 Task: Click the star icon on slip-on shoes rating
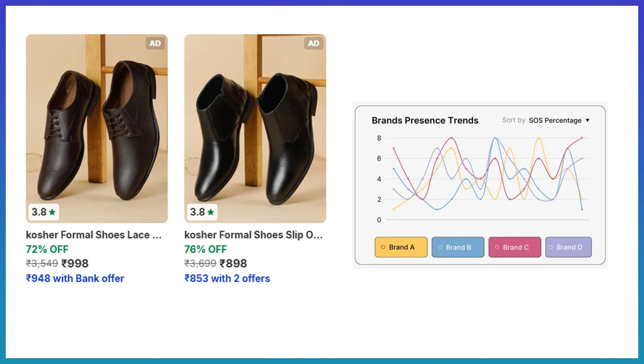(x=211, y=212)
